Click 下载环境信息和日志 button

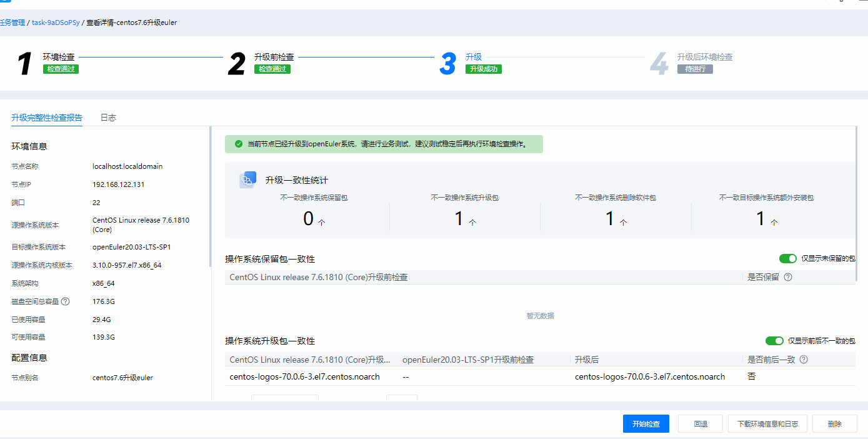coord(767,423)
